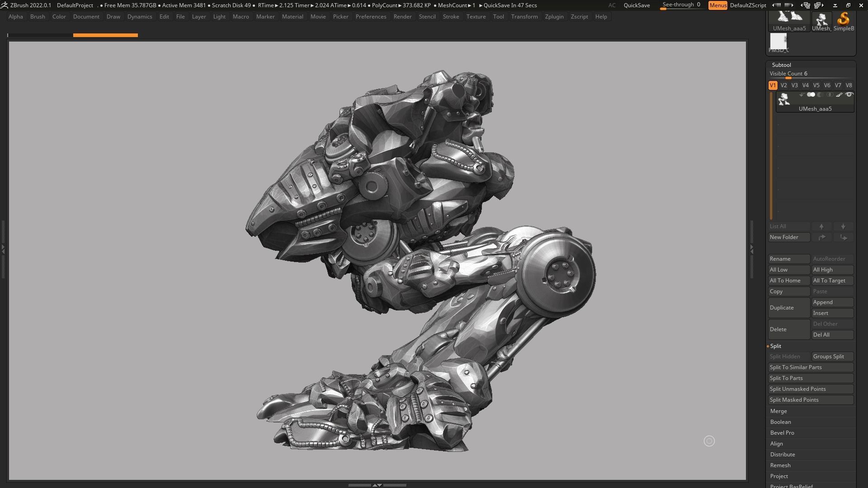The image size is (868, 488).
Task: Click the right tray divider arrow handle
Action: point(752,249)
